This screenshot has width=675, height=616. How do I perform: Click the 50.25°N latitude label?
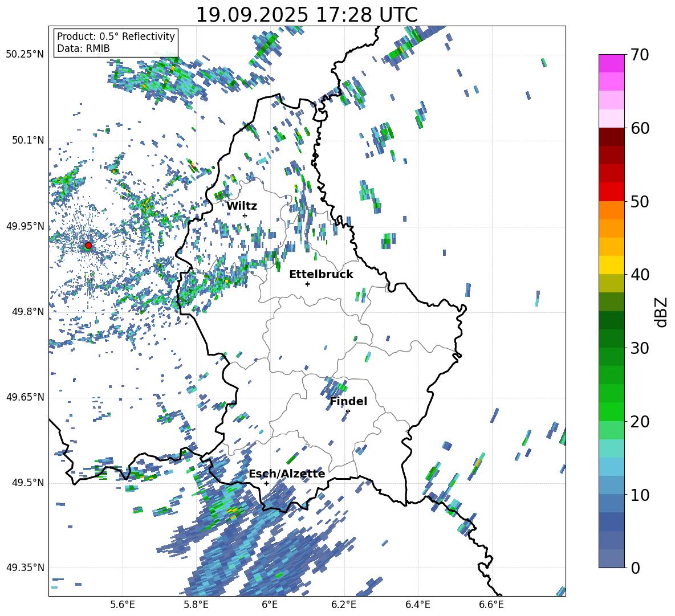pos(25,55)
